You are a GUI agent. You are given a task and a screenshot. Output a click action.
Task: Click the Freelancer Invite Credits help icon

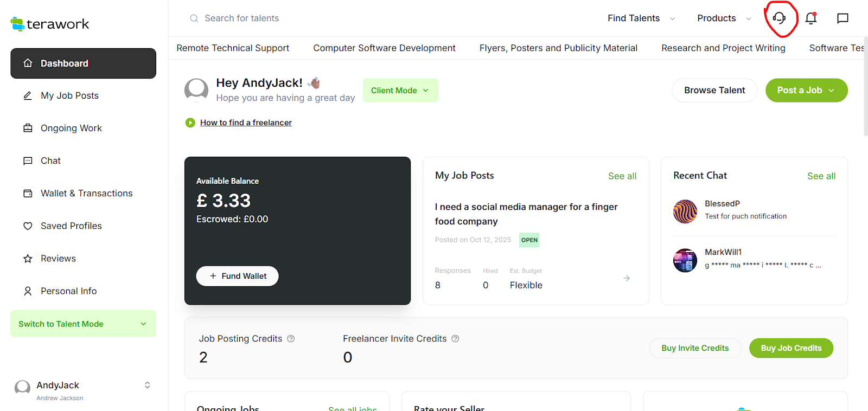pyautogui.click(x=455, y=339)
